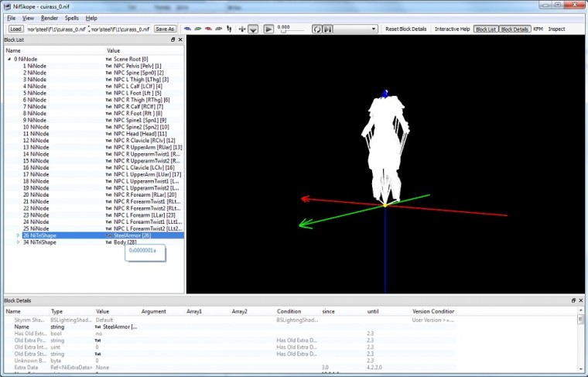Image resolution: width=588 pixels, height=377 pixels.
Task: Click the walk view footprints icon
Action: 229,29
